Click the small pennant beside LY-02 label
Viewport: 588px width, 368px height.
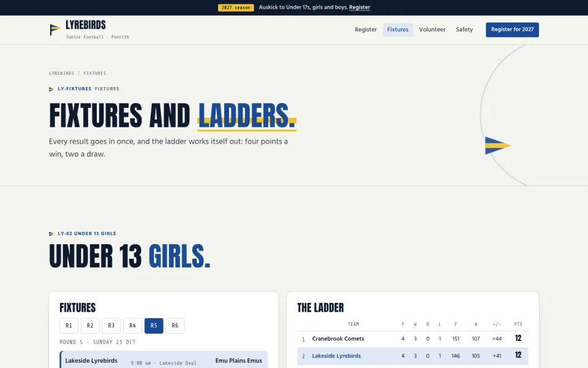coord(51,234)
